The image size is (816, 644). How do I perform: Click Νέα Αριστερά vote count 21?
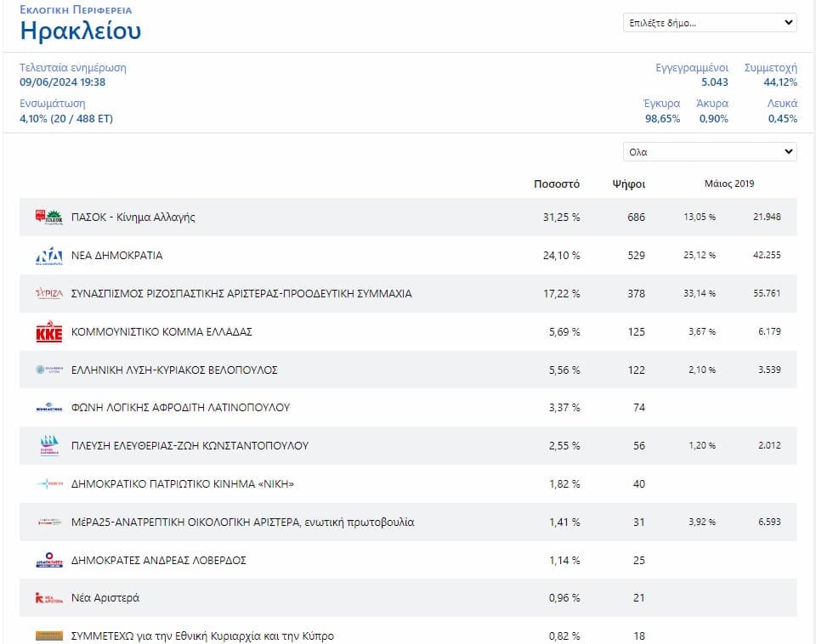point(639,598)
